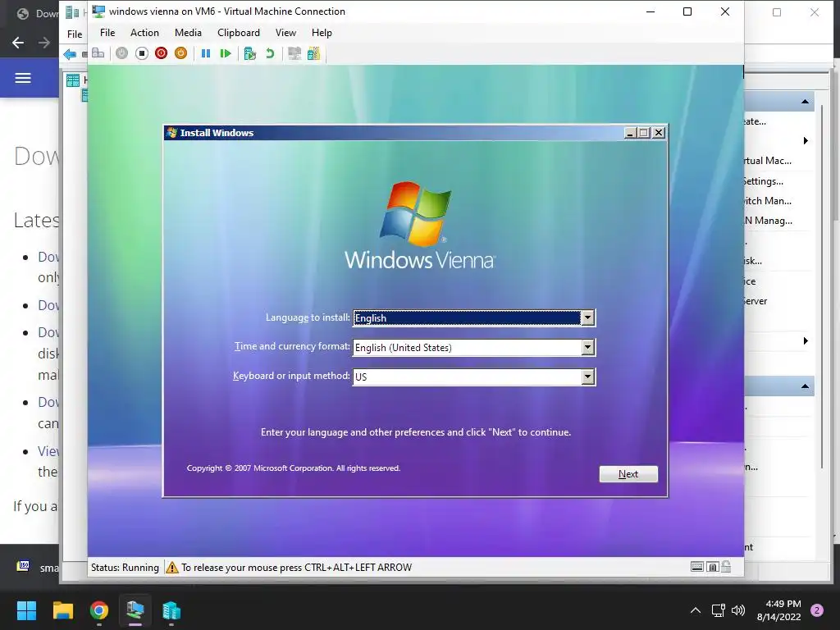This screenshot has height=630, width=840.
Task: Expand the upper submenu arrow in the Actions pane
Action: click(806, 141)
